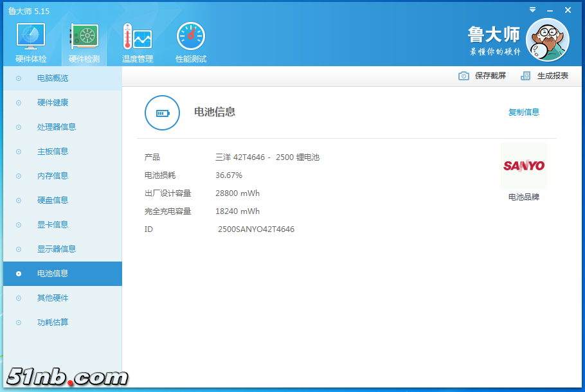585x392 pixels.
Task: Click the 生成报表 report icon
Action: pyautogui.click(x=526, y=76)
